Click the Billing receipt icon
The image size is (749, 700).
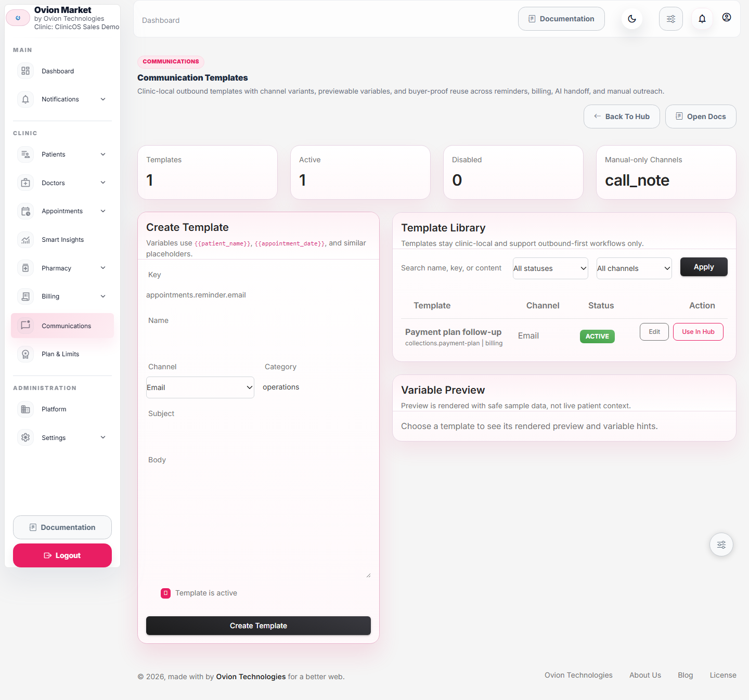tap(25, 296)
